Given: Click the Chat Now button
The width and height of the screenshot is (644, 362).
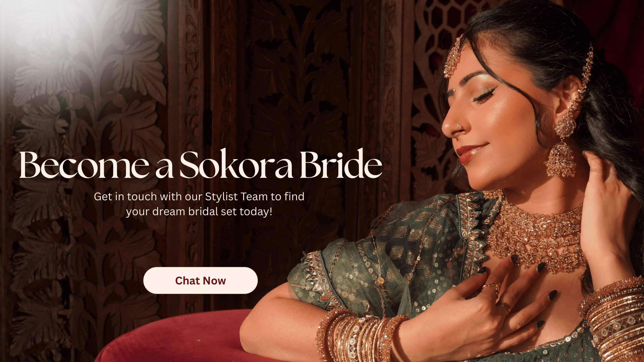Looking at the screenshot, I should coord(200,280).
